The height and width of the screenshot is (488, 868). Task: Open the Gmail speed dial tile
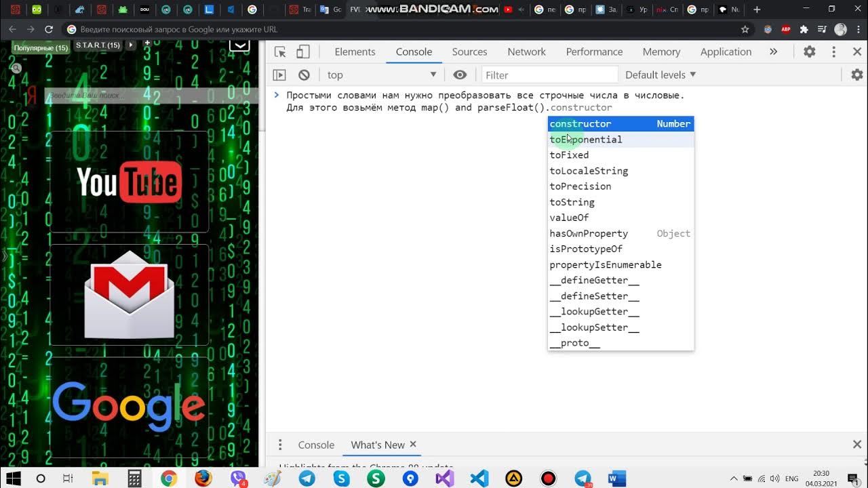pyautogui.click(x=129, y=295)
